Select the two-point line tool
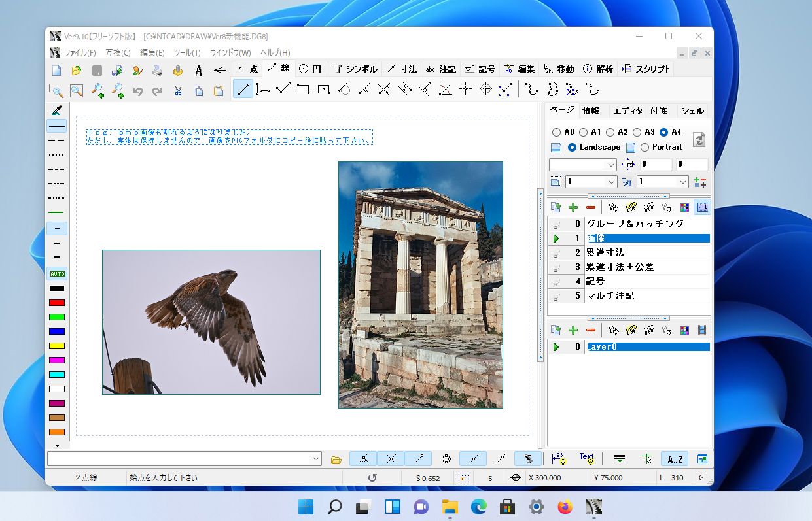Viewport: 812px width, 521px height. tap(243, 90)
